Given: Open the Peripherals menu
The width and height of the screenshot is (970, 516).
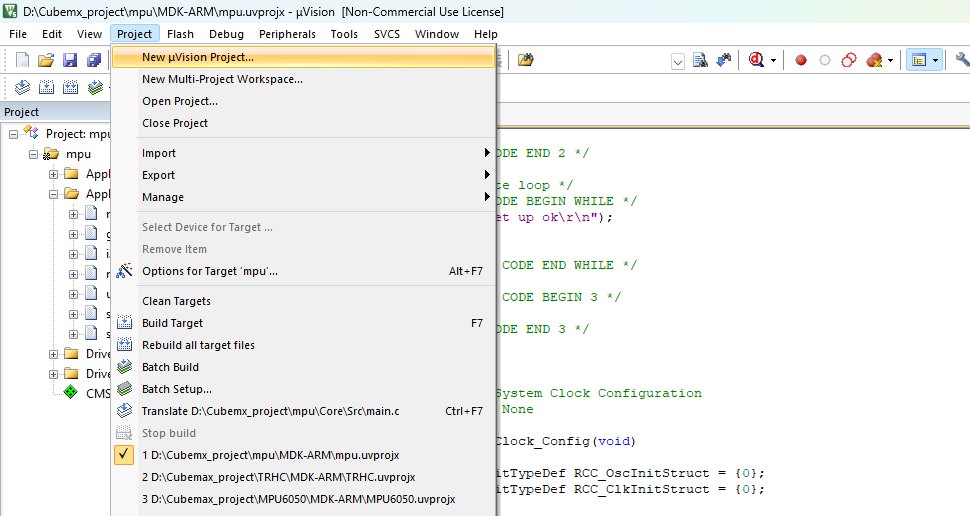Looking at the screenshot, I should (287, 34).
